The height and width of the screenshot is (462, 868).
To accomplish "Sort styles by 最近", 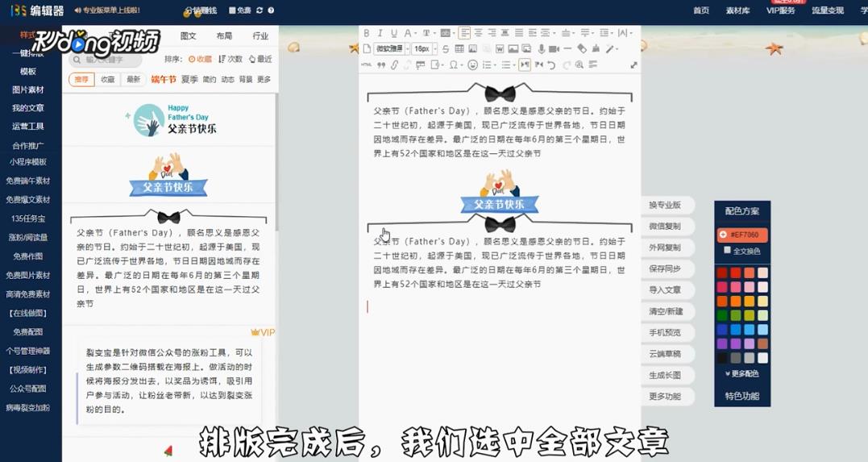I will [x=260, y=59].
